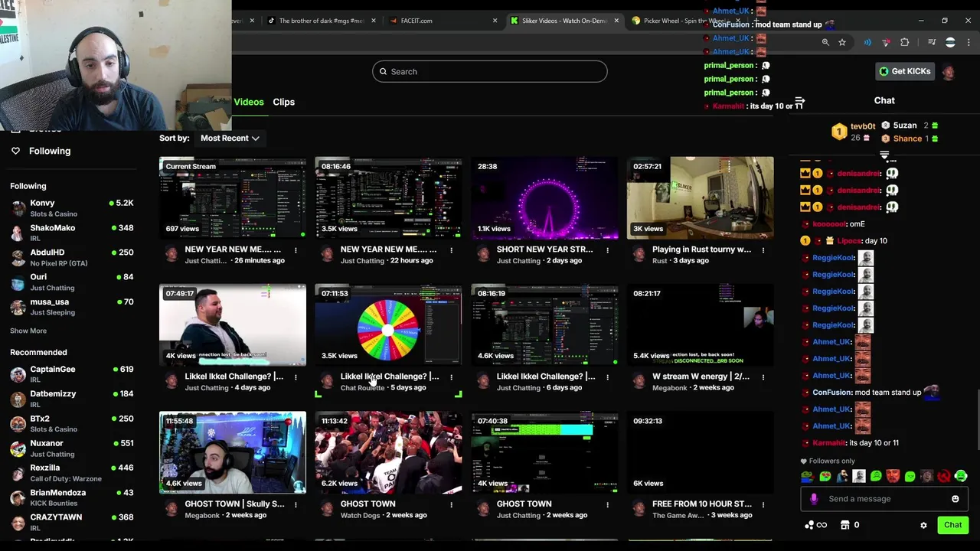Bookmark this page with the star icon
The image size is (980, 551).
[842, 43]
